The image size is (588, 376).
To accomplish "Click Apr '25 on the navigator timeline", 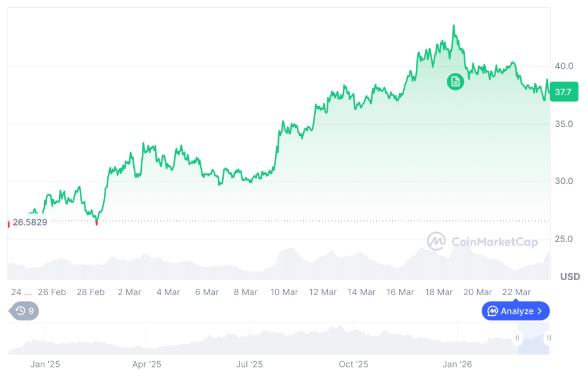I will (146, 364).
